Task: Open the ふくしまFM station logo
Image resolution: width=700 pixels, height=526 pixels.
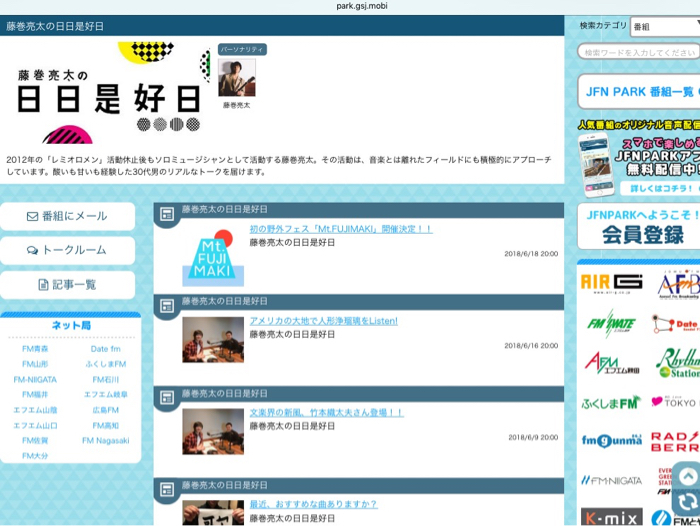Action: click(x=611, y=403)
